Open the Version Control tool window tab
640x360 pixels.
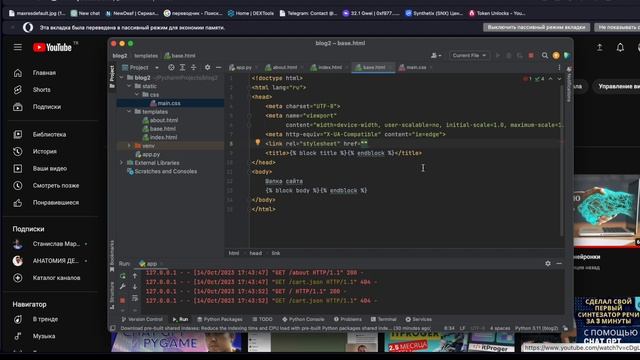[142, 319]
